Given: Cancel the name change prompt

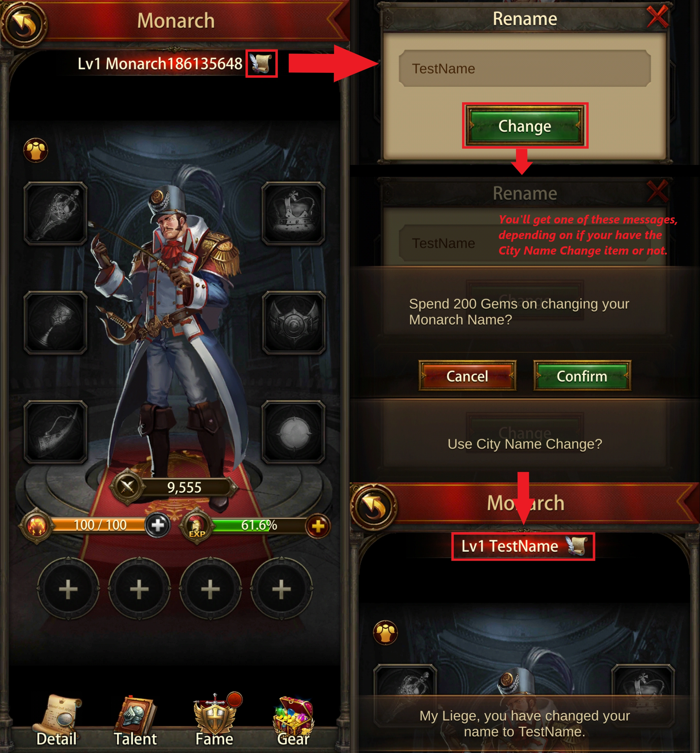Looking at the screenshot, I should point(467,376).
